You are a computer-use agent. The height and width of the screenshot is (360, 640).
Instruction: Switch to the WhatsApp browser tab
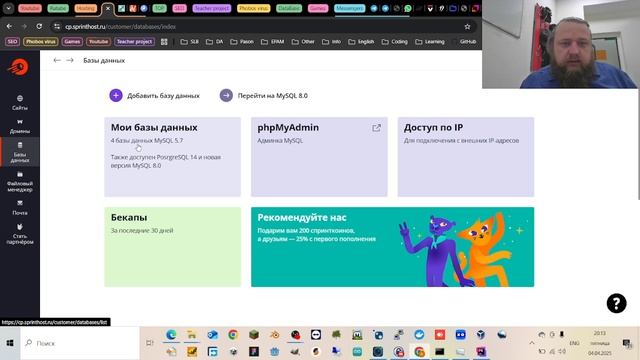(x=408, y=8)
